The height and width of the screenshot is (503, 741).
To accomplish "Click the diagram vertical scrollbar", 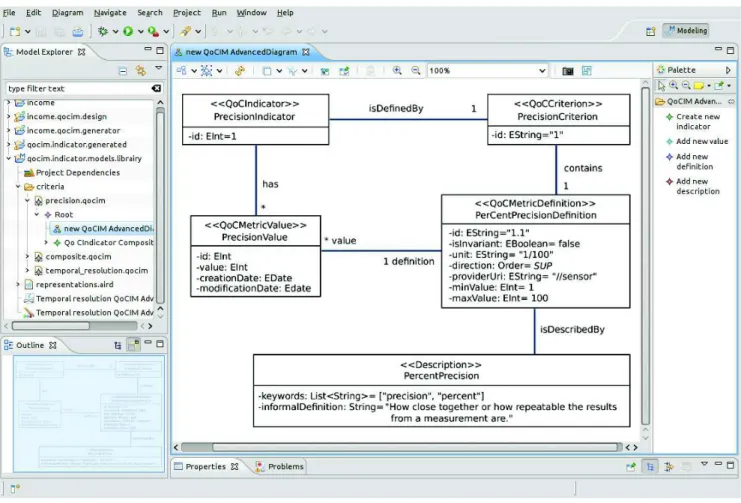I will tap(646, 256).
